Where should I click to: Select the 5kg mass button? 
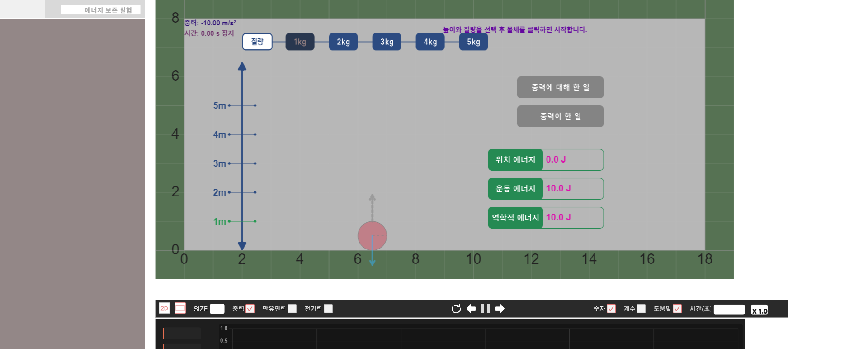473,42
